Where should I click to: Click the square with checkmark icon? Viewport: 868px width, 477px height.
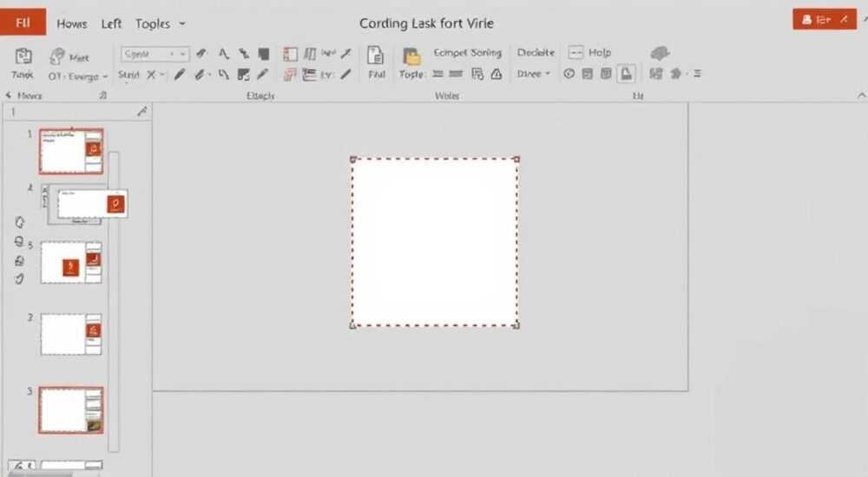coord(243,75)
